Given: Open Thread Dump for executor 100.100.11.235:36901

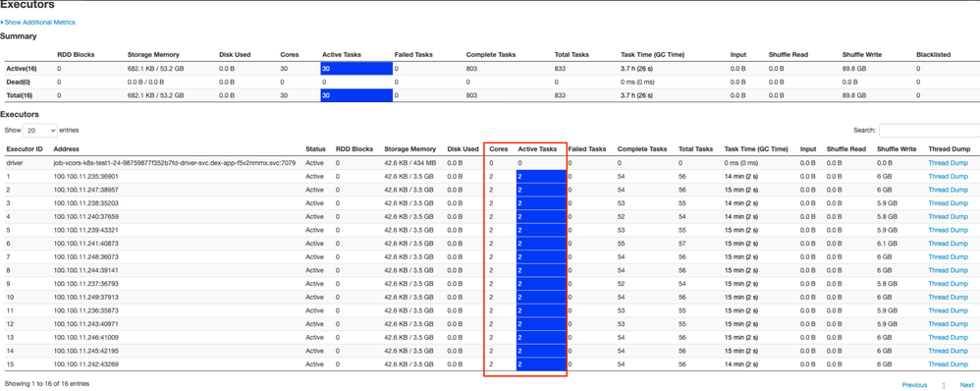Looking at the screenshot, I should (948, 177).
